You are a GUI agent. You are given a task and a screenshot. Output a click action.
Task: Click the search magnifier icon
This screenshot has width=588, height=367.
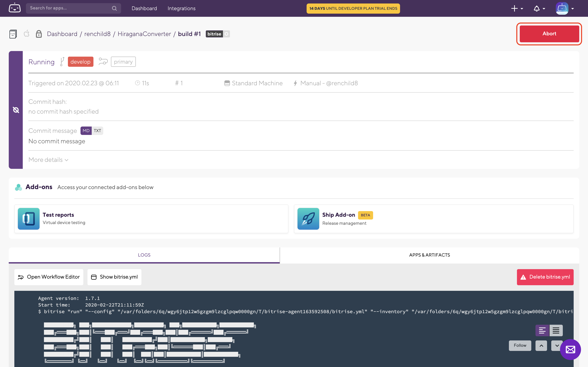(x=114, y=8)
